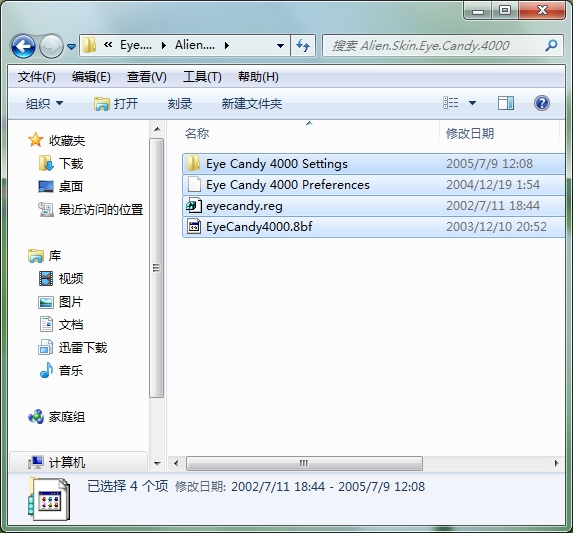Select the Eye.... breadcrumb segment
The height and width of the screenshot is (533, 573).
136,45
